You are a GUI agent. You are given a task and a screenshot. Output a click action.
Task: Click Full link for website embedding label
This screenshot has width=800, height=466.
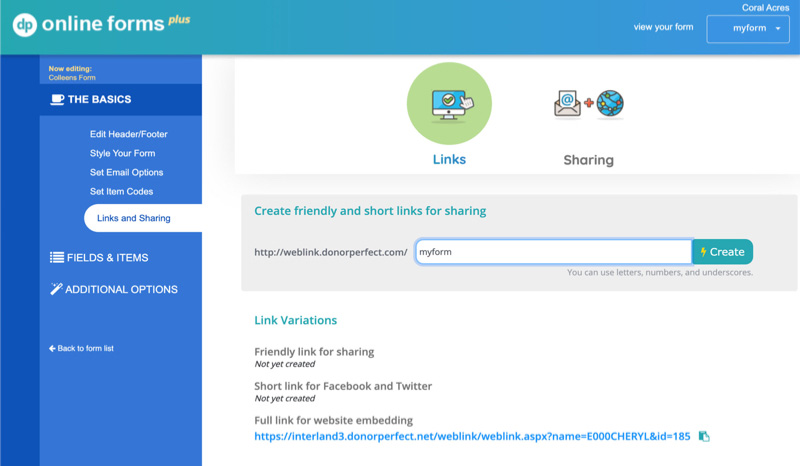(x=334, y=420)
